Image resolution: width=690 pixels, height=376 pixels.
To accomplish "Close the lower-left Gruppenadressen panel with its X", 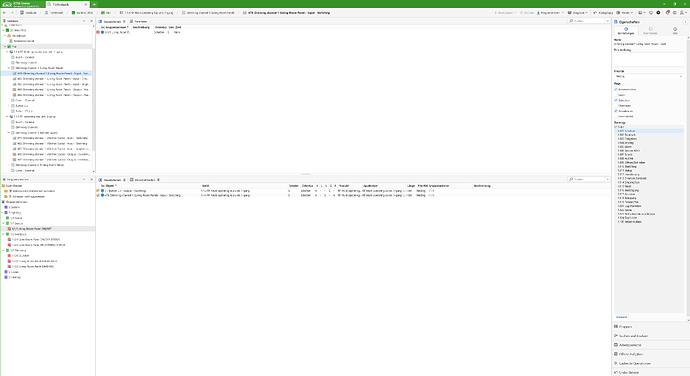I will (92, 180).
